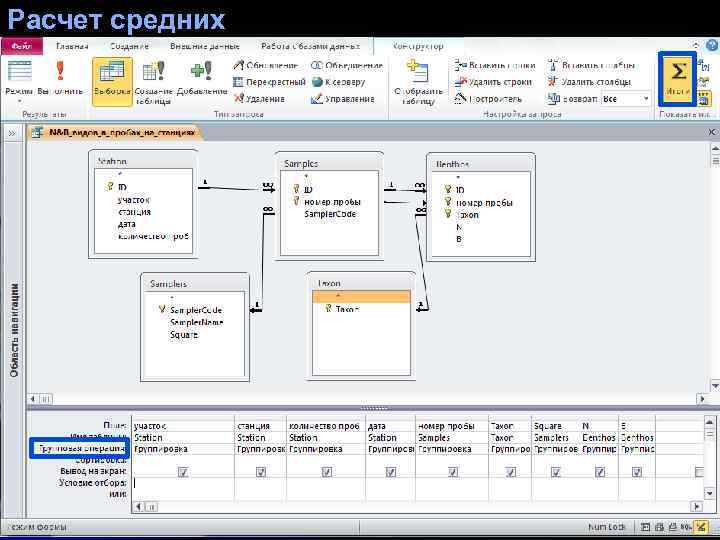Image resolution: width=720 pixels, height=540 pixels.
Task: Click Удалить строки
Action: (x=493, y=82)
